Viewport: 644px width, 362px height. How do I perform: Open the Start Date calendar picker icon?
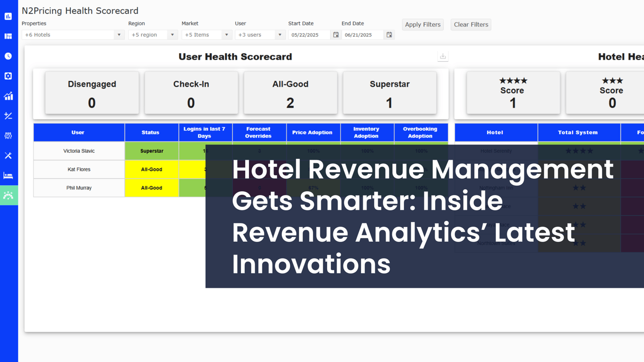[x=336, y=35]
